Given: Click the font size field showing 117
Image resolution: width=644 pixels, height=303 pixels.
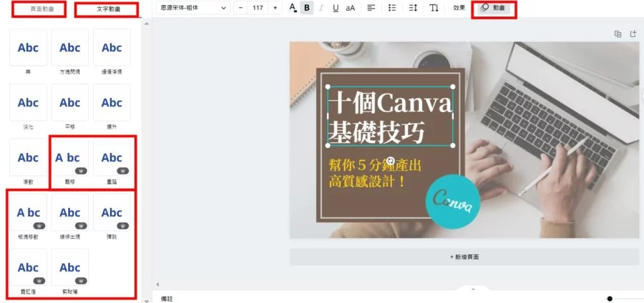Looking at the screenshot, I should click(258, 8).
